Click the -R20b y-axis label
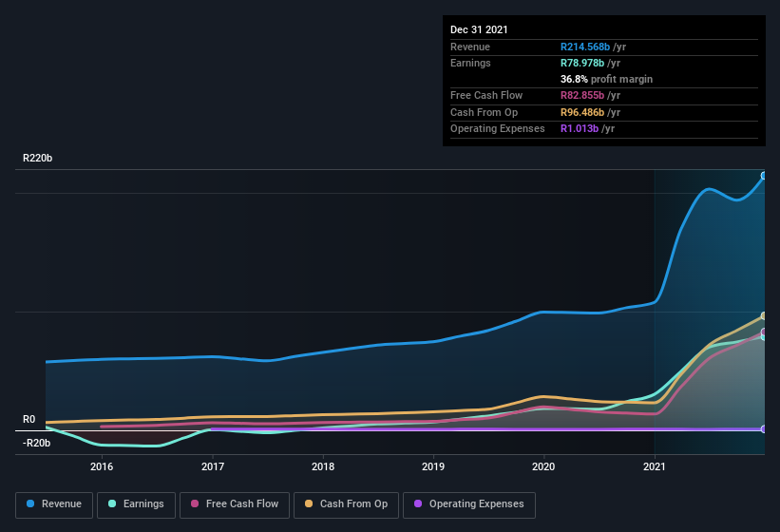The image size is (780, 532). [36, 443]
